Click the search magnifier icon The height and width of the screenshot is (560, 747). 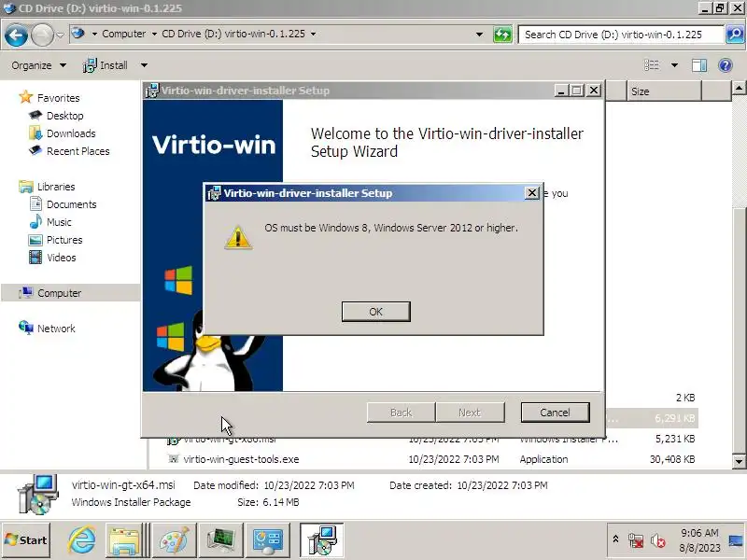pos(735,35)
